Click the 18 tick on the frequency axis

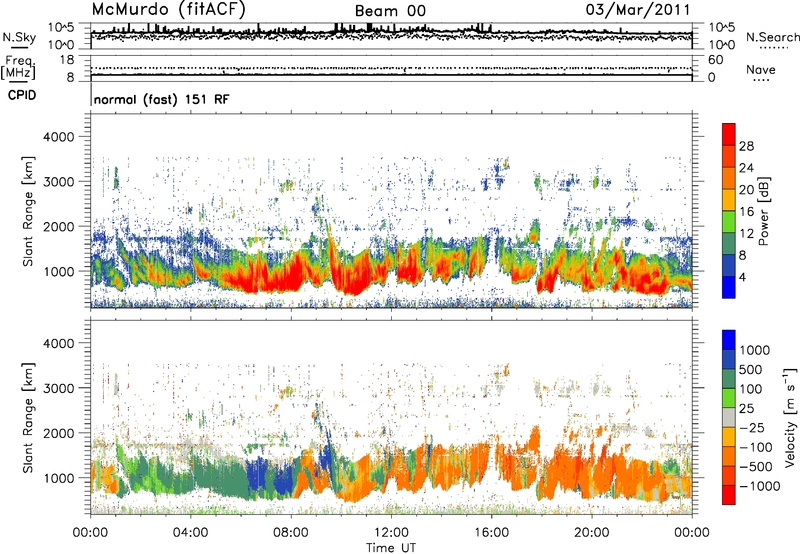pyautogui.click(x=67, y=60)
